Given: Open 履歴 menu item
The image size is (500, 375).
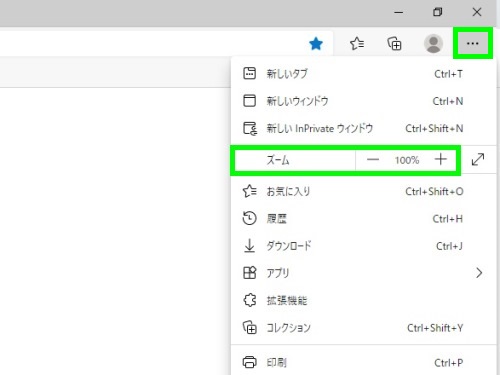Looking at the screenshot, I should pos(363,219).
